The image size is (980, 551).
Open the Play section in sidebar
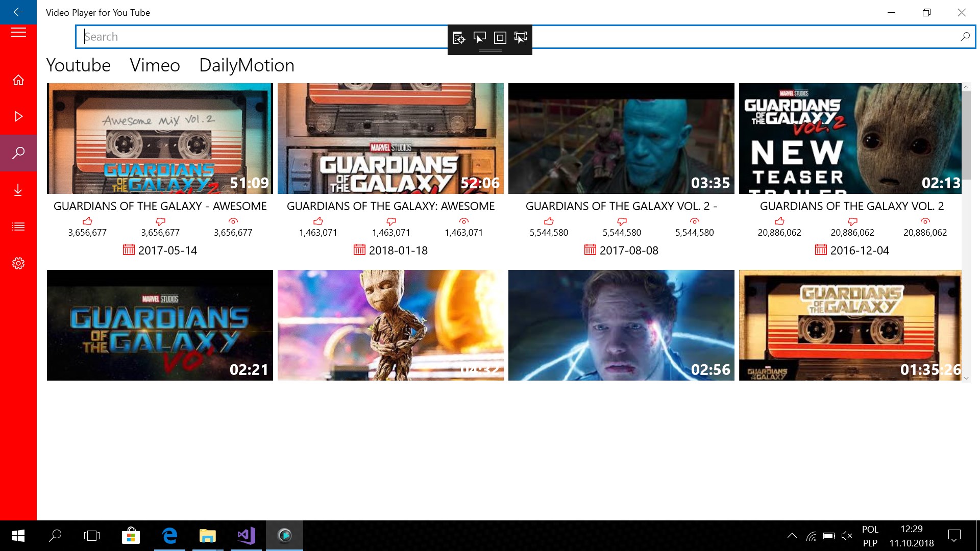[18, 117]
